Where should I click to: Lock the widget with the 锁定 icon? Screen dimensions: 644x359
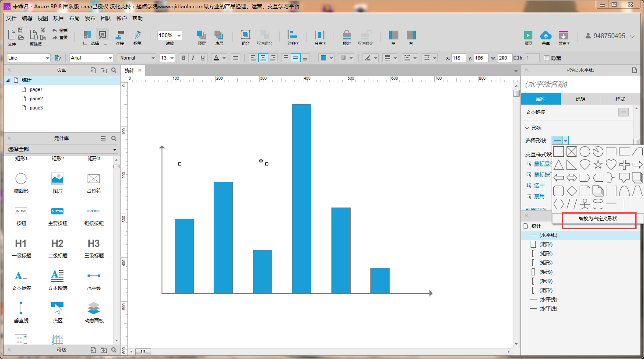[x=346, y=35]
